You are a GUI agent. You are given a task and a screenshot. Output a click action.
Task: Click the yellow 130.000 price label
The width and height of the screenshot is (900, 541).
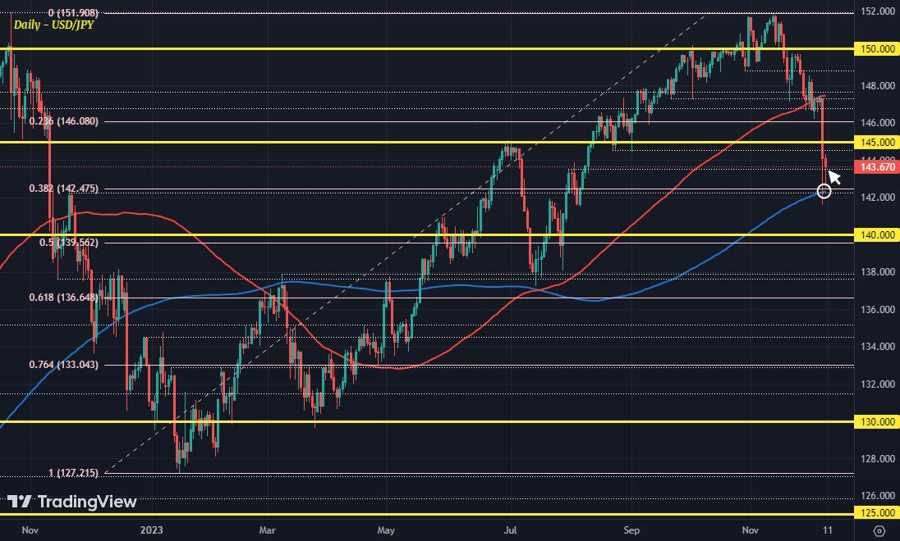pyautogui.click(x=877, y=422)
